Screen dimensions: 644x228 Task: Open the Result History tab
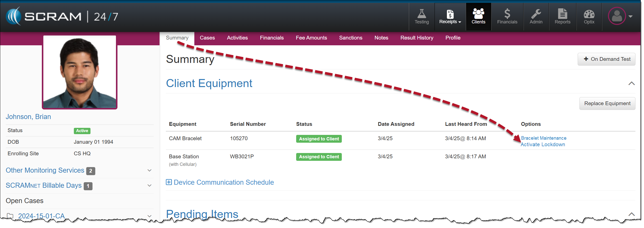point(416,38)
